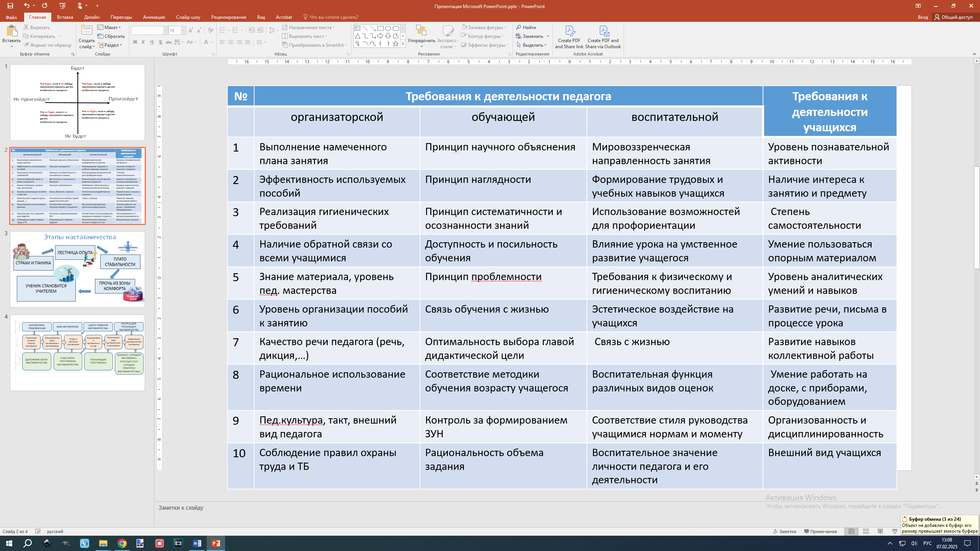
Task: Expand the shapes gallery more arrow
Action: 403,44
